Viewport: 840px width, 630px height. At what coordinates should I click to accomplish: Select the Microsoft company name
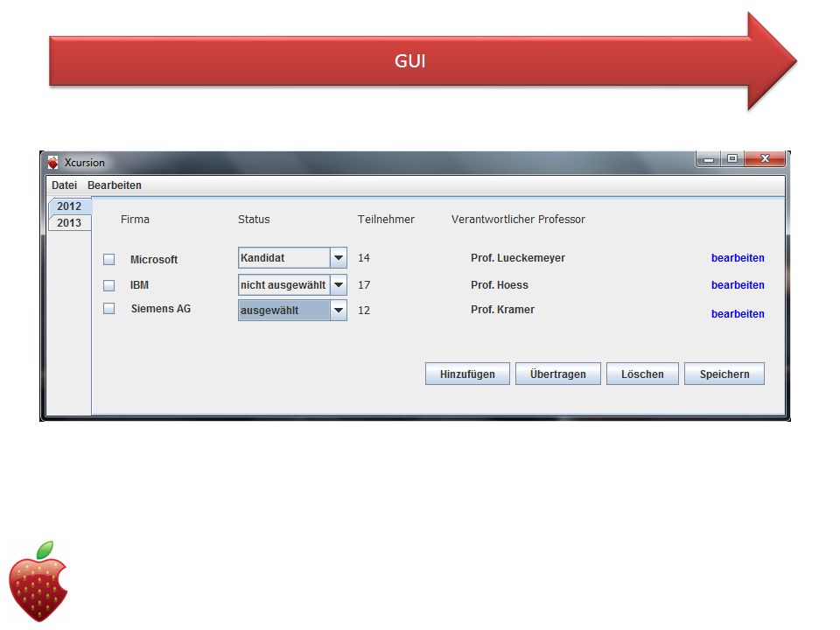(x=154, y=259)
